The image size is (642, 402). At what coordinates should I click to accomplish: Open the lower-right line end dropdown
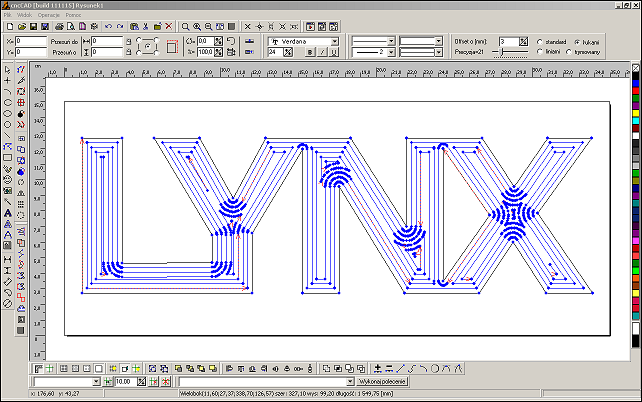pos(439,52)
